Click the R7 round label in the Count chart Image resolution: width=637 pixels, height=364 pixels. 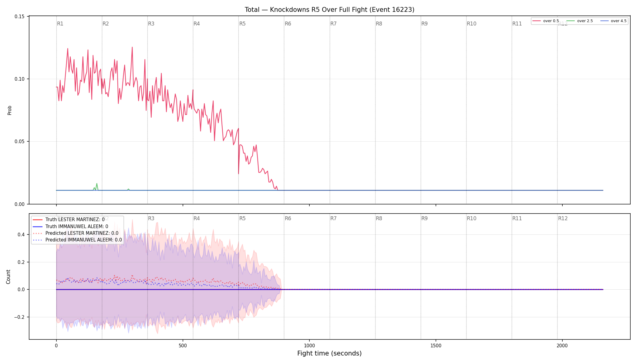coord(333,218)
